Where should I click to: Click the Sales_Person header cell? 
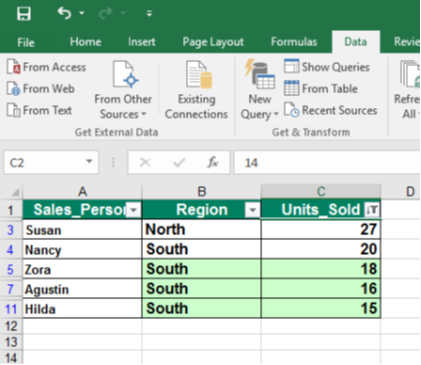pyautogui.click(x=82, y=210)
